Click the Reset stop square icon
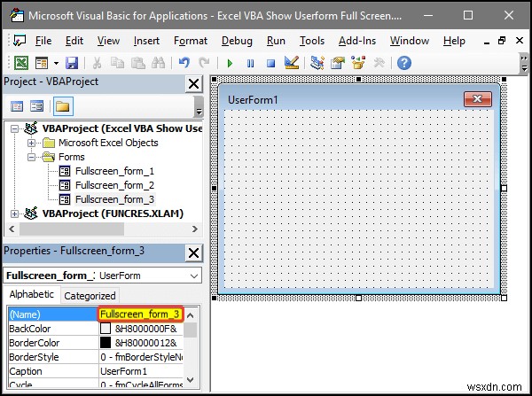 (270, 64)
